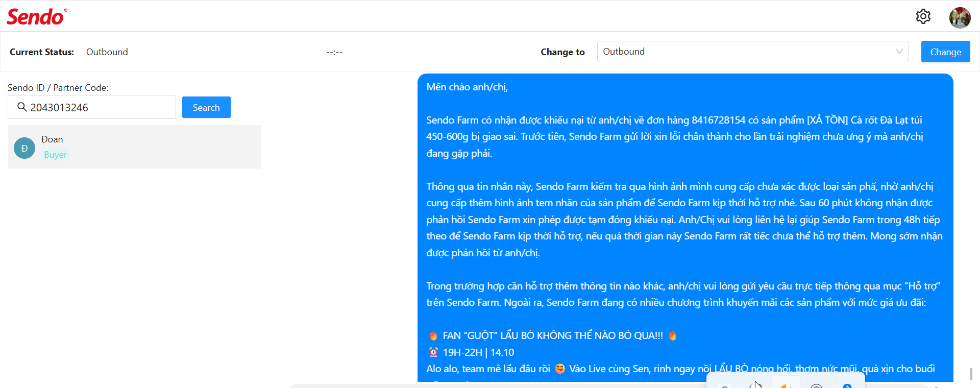Image resolution: width=980 pixels, height=388 pixels.
Task: Click the Đ avatar of buyer Đoan
Action: click(x=24, y=148)
